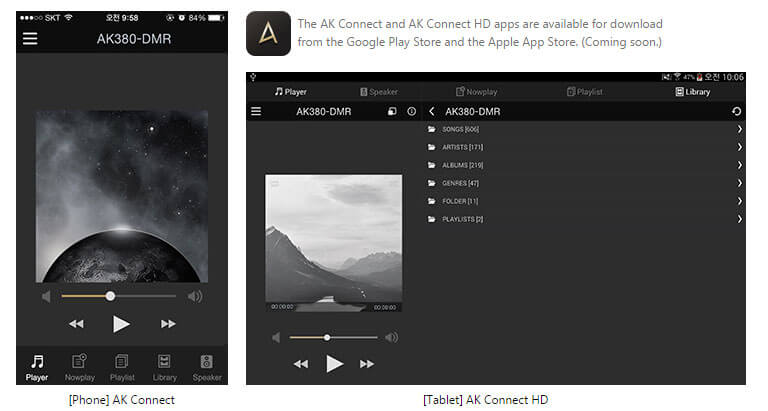Click the tablet window-switch icon beside AK380-DMR
The height and width of the screenshot is (411, 768).
392,111
